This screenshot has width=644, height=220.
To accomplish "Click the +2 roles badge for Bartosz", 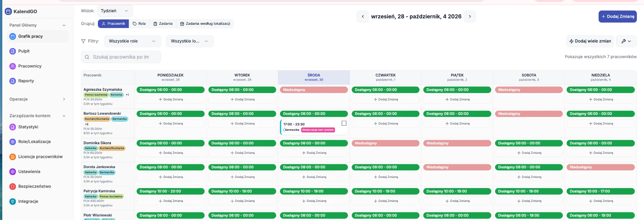I will pyautogui.click(x=87, y=124).
